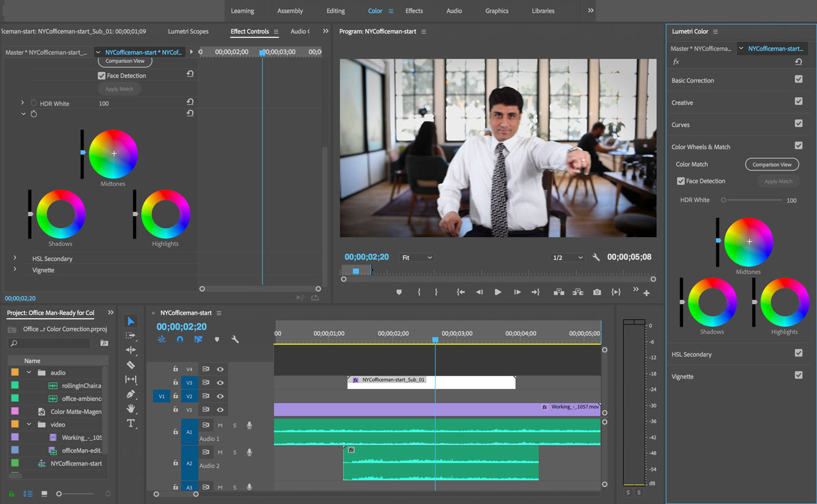Open the Fit zoom level dropdown
This screenshot has height=504, width=817.
click(x=417, y=257)
